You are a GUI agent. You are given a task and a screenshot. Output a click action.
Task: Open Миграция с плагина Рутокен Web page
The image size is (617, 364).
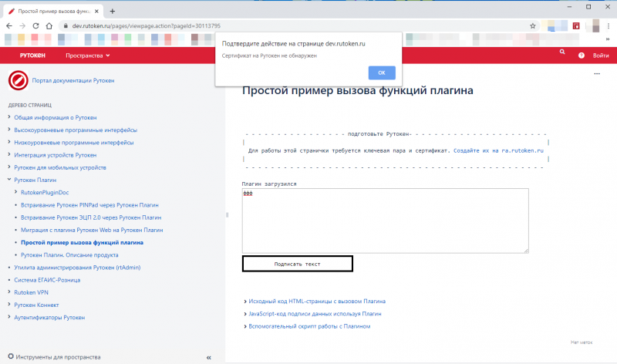click(92, 231)
